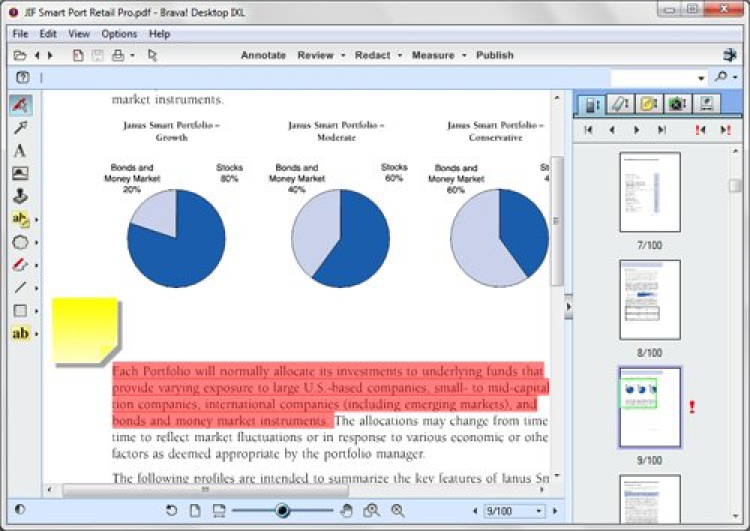
Task: Click the grayed-out save icon
Action: pyautogui.click(x=98, y=55)
